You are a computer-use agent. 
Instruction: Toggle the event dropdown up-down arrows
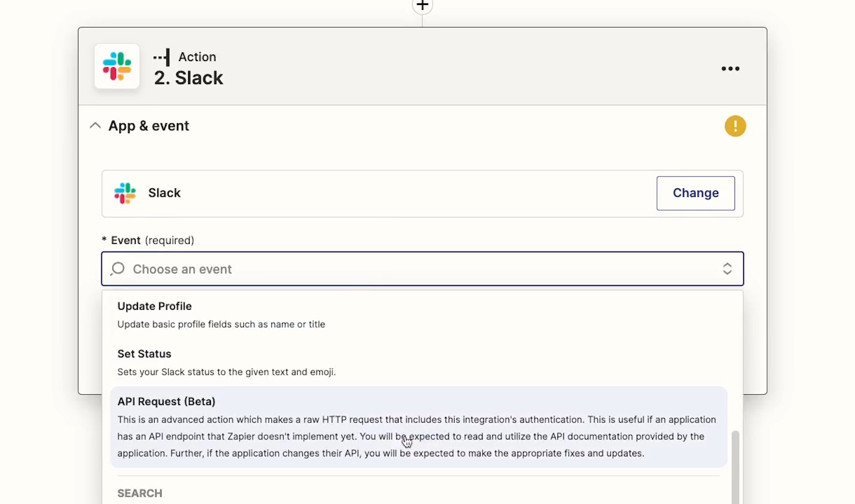727,269
